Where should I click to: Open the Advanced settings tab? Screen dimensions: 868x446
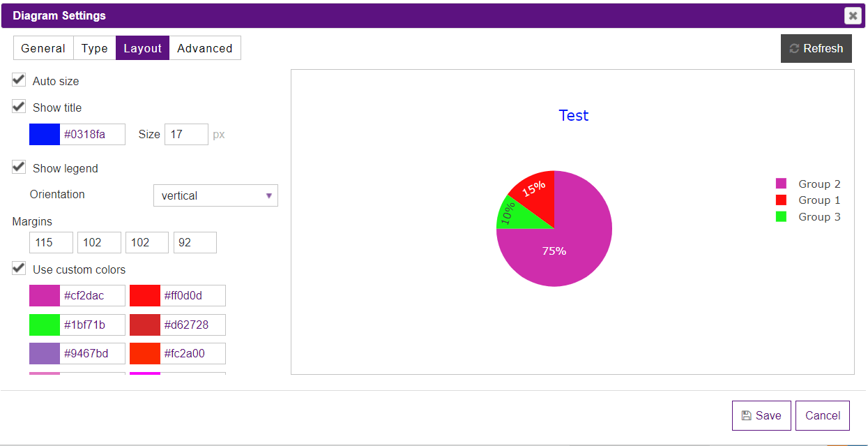[x=205, y=47]
